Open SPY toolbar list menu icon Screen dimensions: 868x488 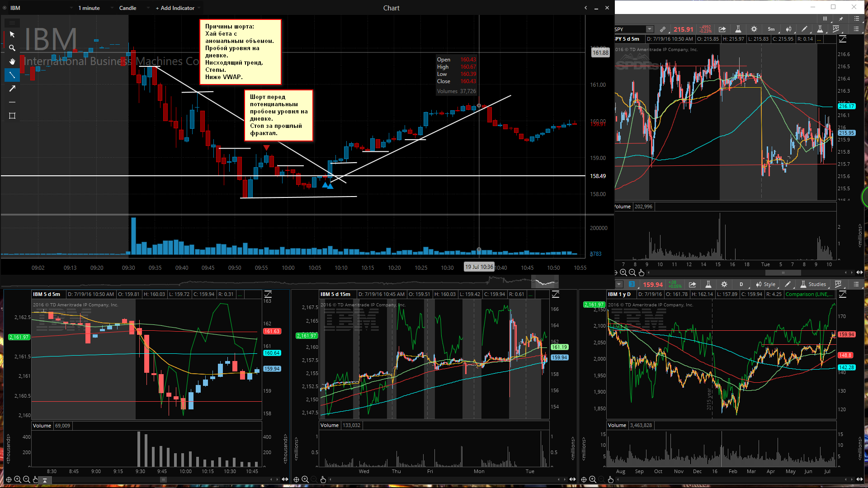[x=856, y=29]
